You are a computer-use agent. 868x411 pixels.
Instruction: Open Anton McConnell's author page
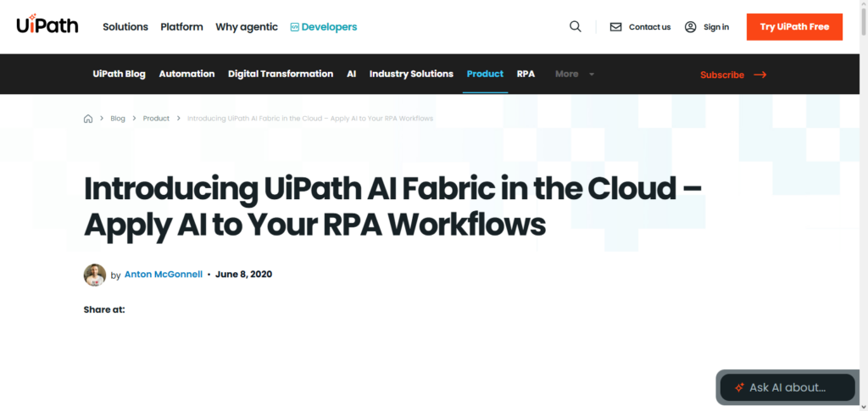point(164,275)
